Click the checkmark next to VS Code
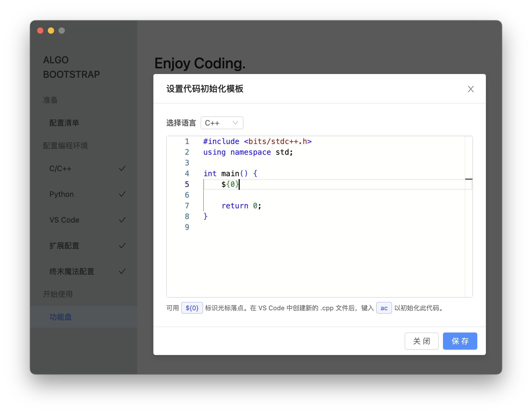This screenshot has width=532, height=414. tap(122, 220)
